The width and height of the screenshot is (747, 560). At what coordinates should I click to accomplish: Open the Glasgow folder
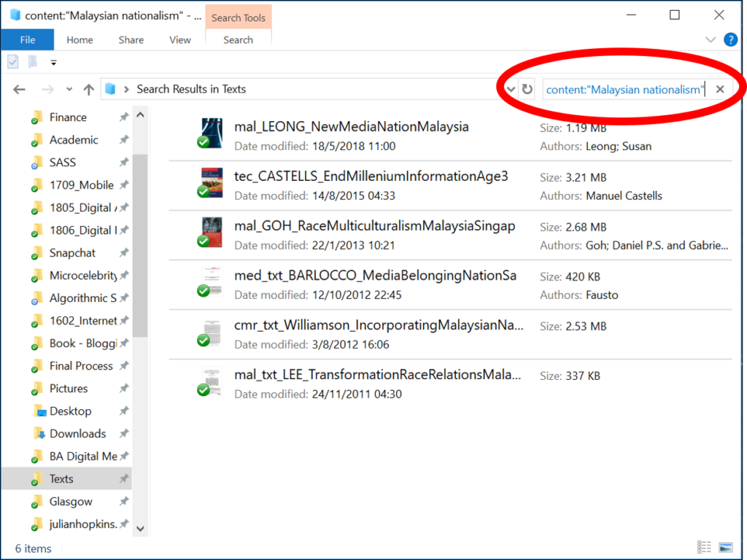click(71, 502)
